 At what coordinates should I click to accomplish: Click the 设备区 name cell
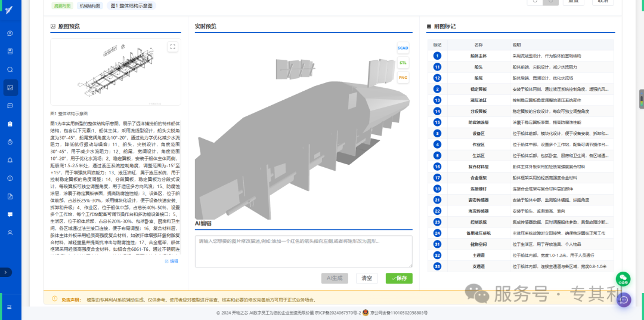(478, 133)
